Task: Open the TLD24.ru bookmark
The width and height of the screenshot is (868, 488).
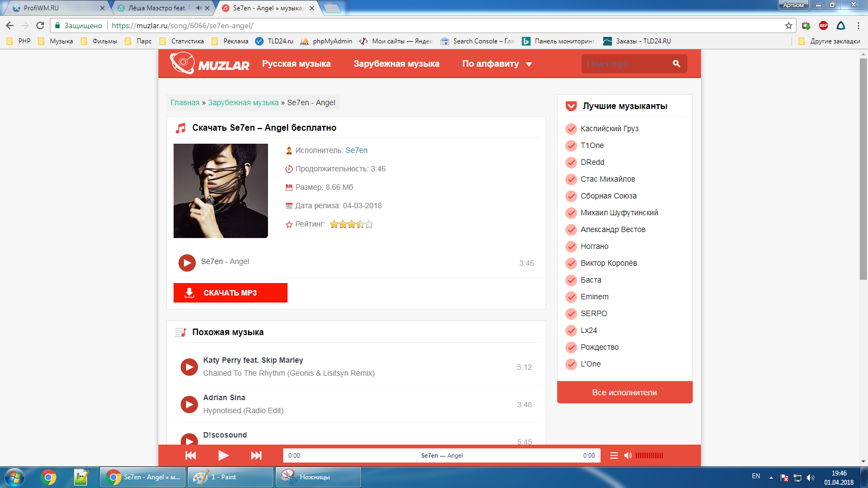Action: point(275,41)
